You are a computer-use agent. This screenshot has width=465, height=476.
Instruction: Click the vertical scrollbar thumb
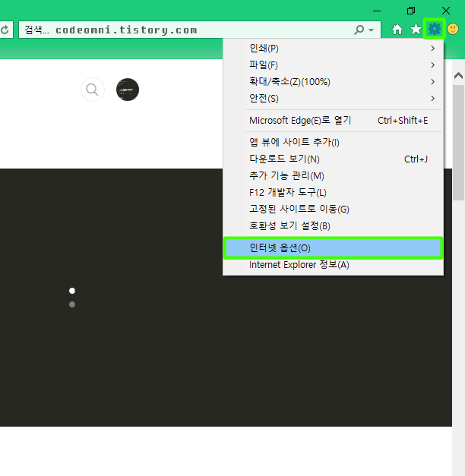point(458,143)
